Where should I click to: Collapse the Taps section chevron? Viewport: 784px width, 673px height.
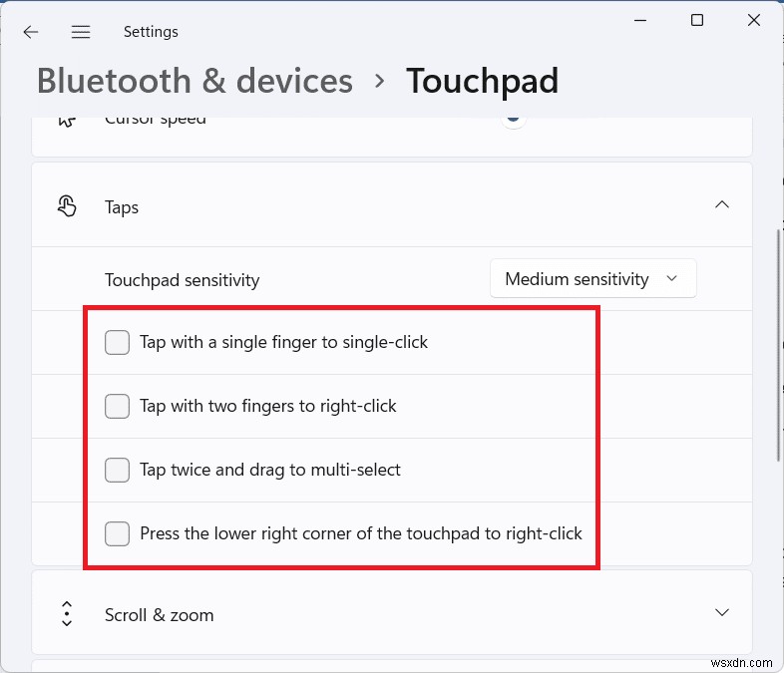[722, 205]
